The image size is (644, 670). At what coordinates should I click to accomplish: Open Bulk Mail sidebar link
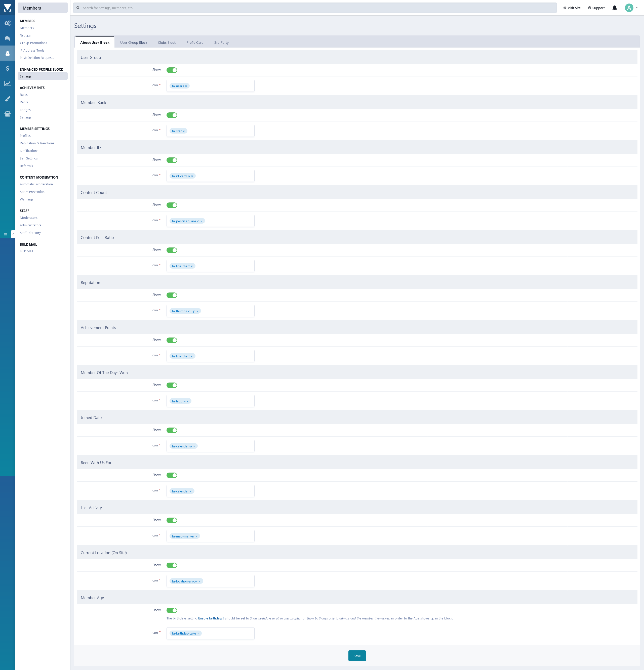(x=26, y=251)
